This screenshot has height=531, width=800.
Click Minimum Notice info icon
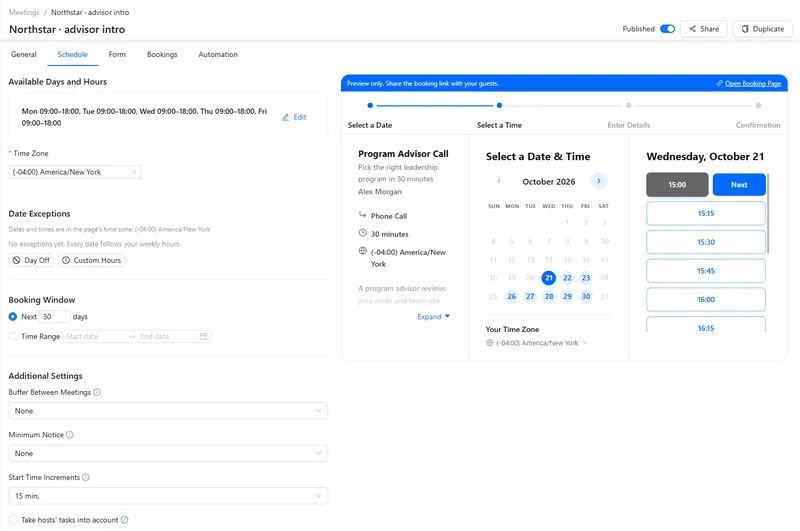[x=70, y=435]
